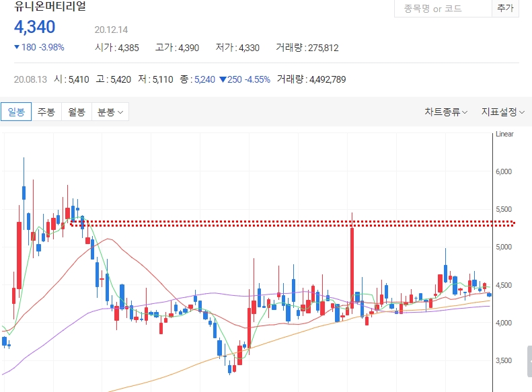The image size is (532, 392).
Task: Click the 5,500 price axis label
Action: tap(504, 209)
